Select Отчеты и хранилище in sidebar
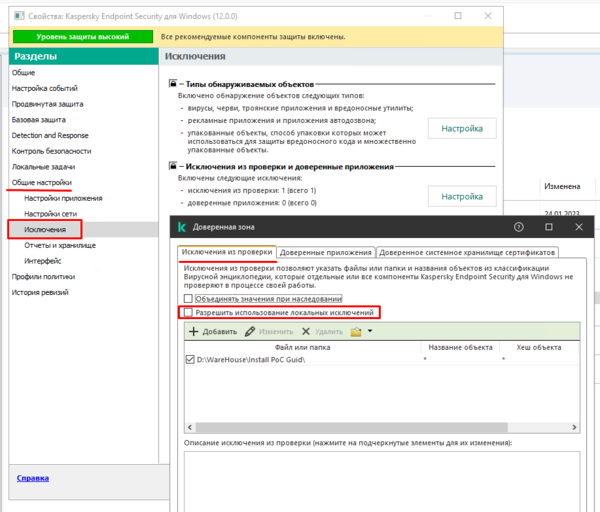Image resolution: width=600 pixels, height=512 pixels. 60,245
